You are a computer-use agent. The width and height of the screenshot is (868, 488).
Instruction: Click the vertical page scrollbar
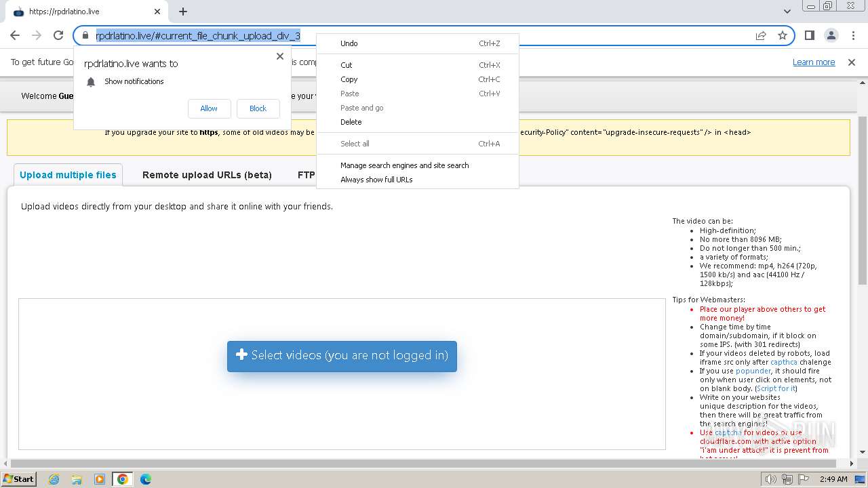863,200
